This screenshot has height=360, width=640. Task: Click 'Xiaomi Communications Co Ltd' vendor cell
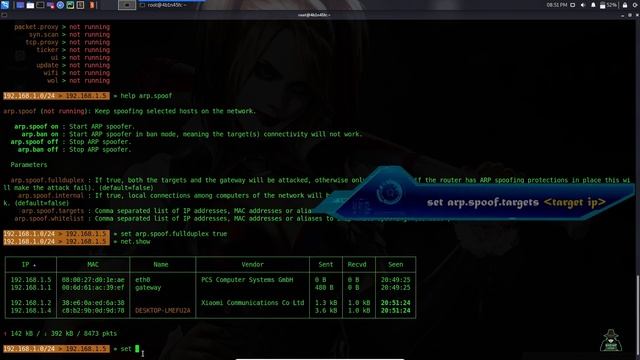[253, 303]
